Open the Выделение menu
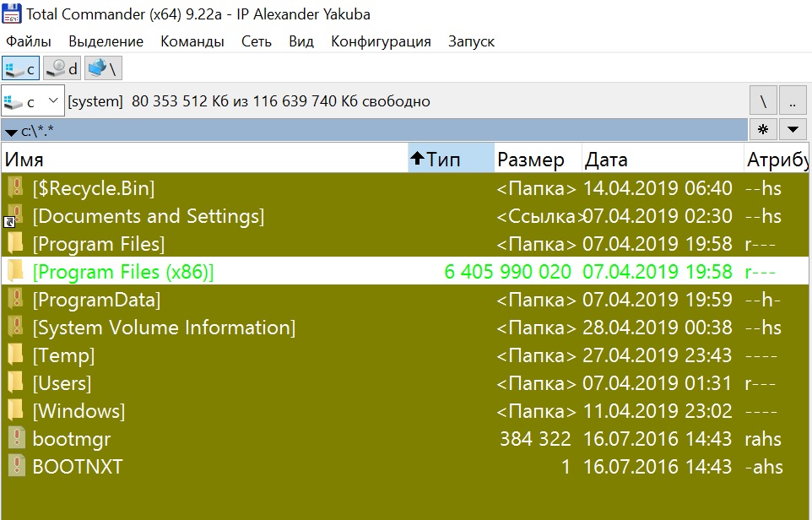Image resolution: width=812 pixels, height=520 pixels. pos(106,41)
